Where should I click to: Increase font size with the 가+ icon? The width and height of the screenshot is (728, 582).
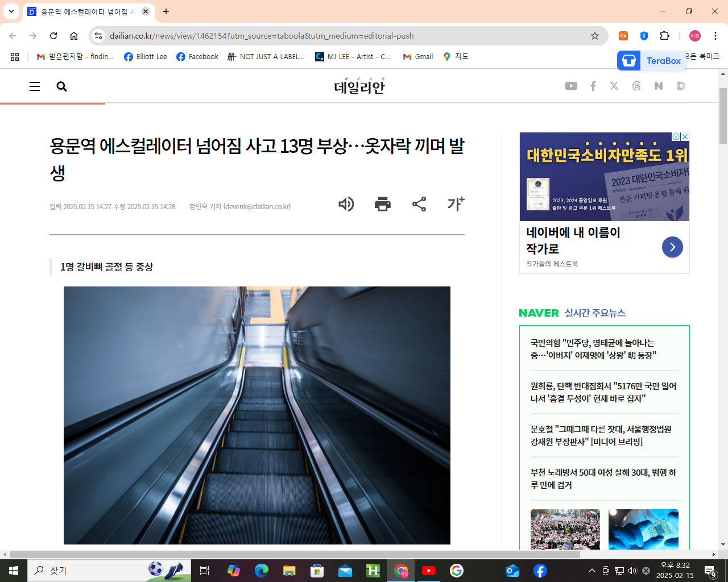pos(456,203)
